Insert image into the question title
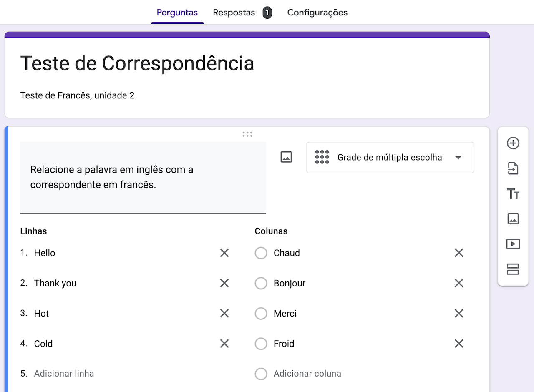 (286, 157)
